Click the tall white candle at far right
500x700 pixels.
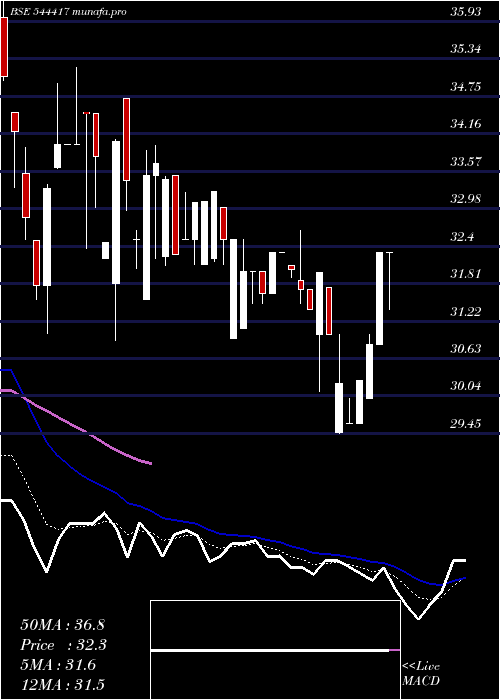pos(379,298)
